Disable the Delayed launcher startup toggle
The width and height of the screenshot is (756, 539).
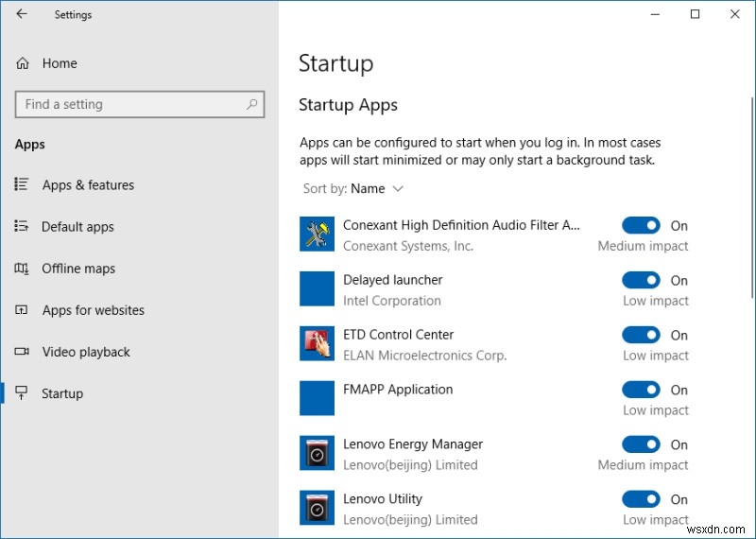[641, 280]
